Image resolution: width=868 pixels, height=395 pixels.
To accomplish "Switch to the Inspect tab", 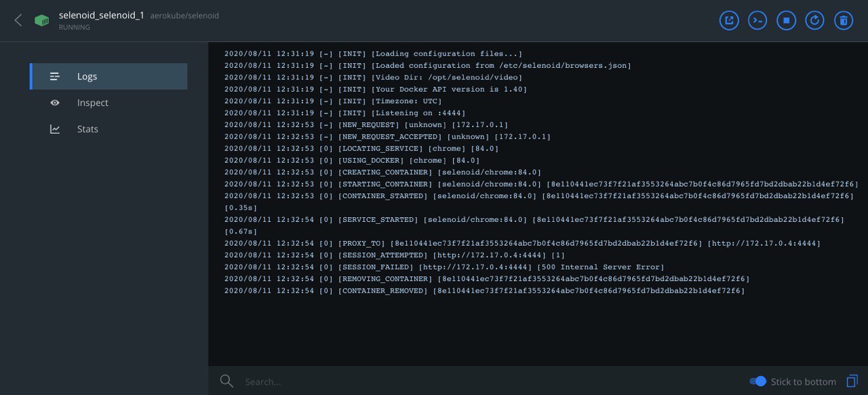I will pos(108,102).
